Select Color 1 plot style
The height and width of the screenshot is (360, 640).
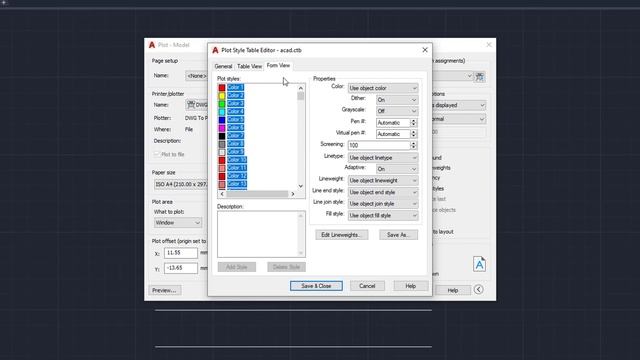point(236,87)
